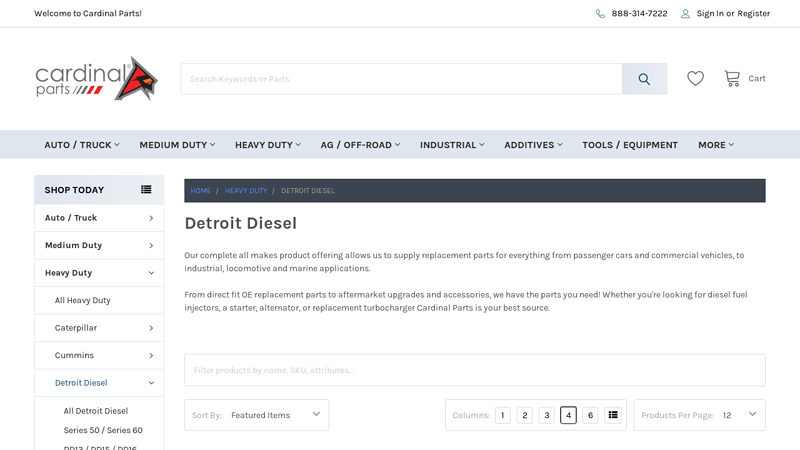Click in the Search Keywords or Parts field
This screenshot has height=450, width=800.
point(401,79)
